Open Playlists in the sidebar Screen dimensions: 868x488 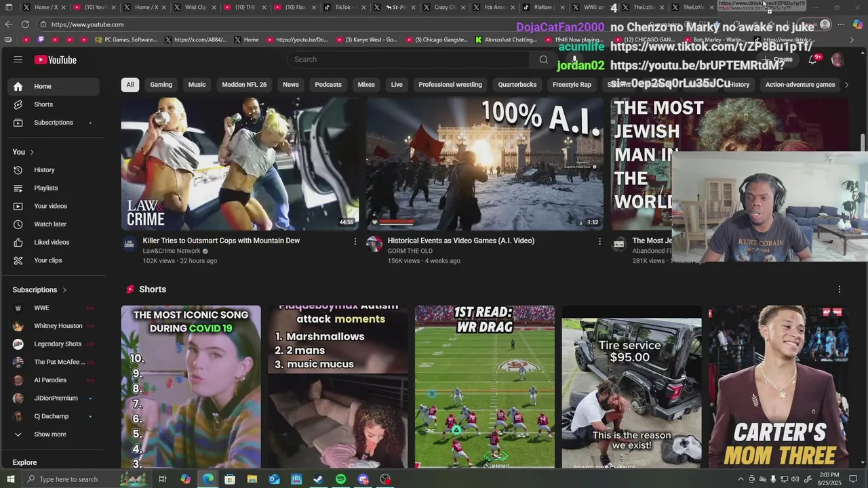pos(54,188)
